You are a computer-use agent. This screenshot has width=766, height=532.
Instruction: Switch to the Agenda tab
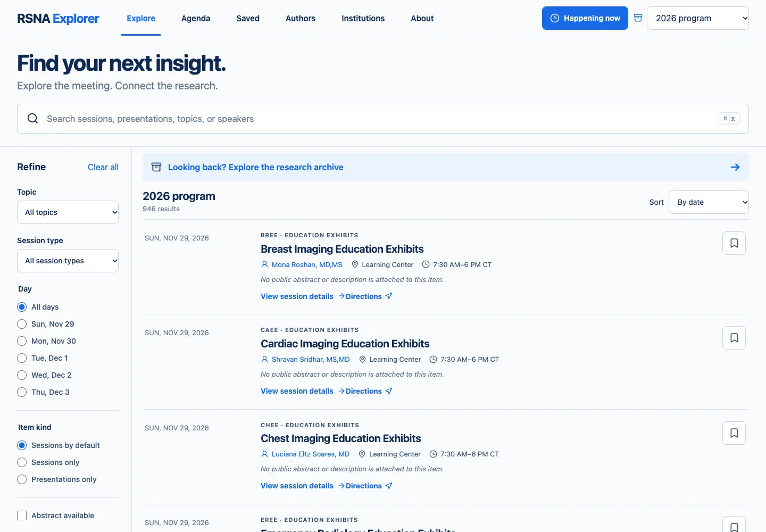coord(196,18)
